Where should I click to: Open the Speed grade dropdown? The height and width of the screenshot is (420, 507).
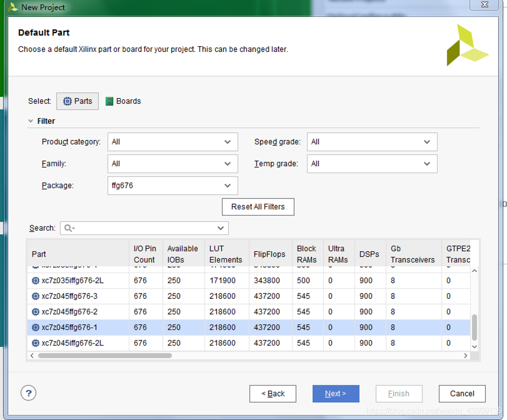coord(372,141)
